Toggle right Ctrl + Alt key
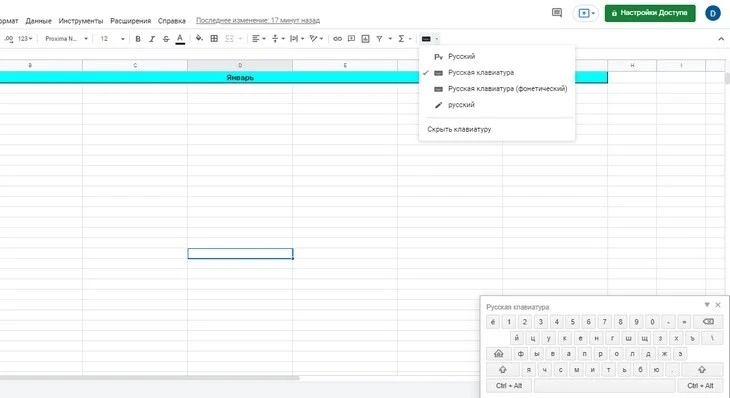 click(x=700, y=385)
